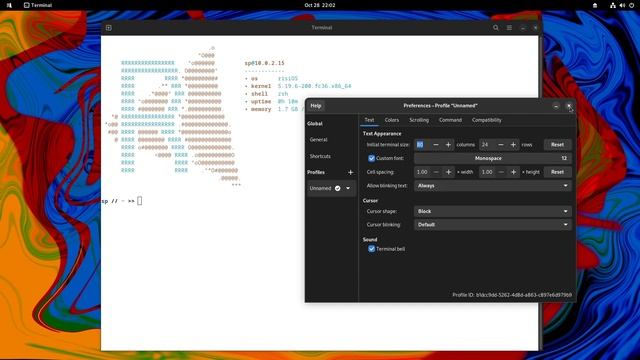Image resolution: width=640 pixels, height=360 pixels.
Task: Increase the terminal rows value
Action: tap(513, 144)
